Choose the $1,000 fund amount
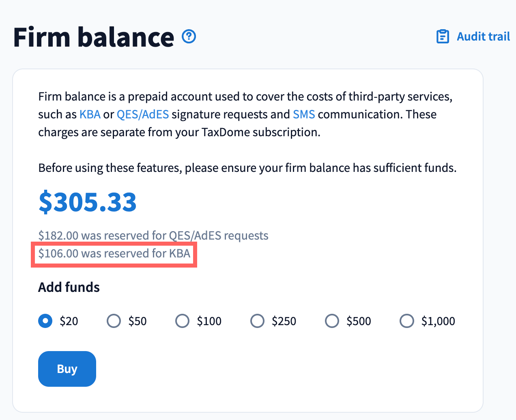This screenshot has width=516, height=420. (x=407, y=321)
